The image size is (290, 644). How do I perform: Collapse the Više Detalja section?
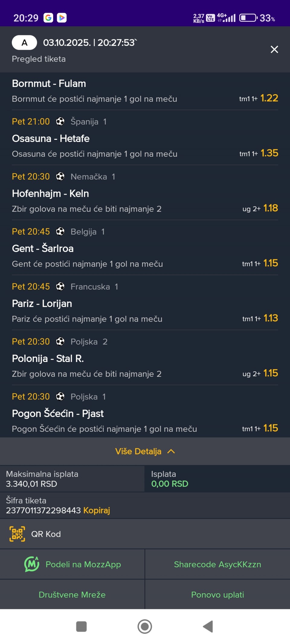(x=138, y=451)
